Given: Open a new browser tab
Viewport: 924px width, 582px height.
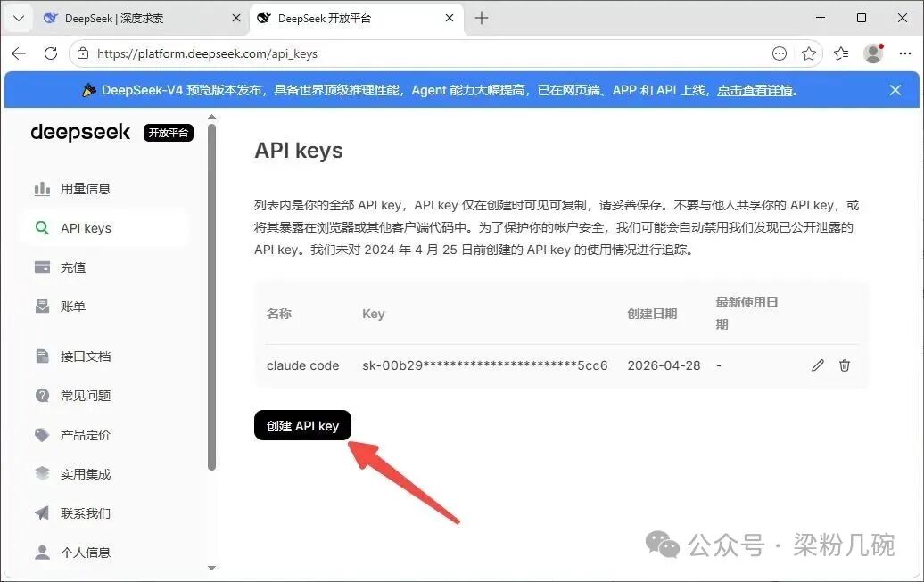Looking at the screenshot, I should (482, 18).
